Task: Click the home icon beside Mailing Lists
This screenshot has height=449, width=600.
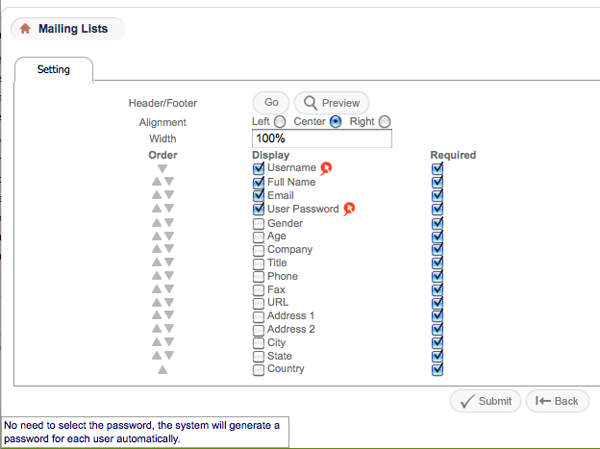Action: pyautogui.click(x=25, y=29)
